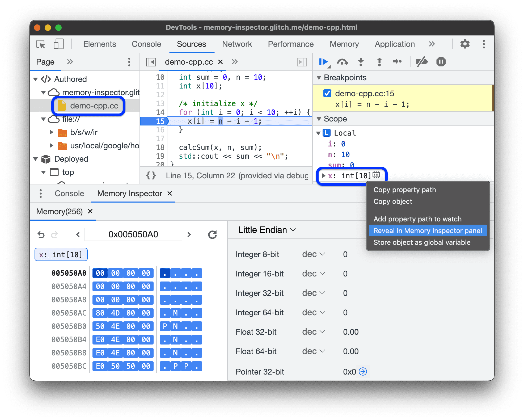Viewport: 524px width, 420px height.
Task: Click the pause on exceptions icon
Action: pos(442,64)
